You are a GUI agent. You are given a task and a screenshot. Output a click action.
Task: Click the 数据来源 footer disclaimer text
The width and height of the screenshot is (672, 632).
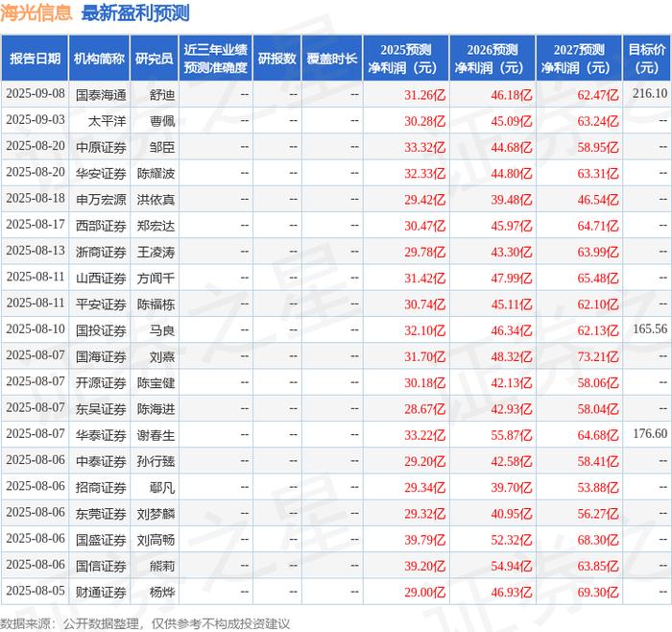click(x=145, y=623)
